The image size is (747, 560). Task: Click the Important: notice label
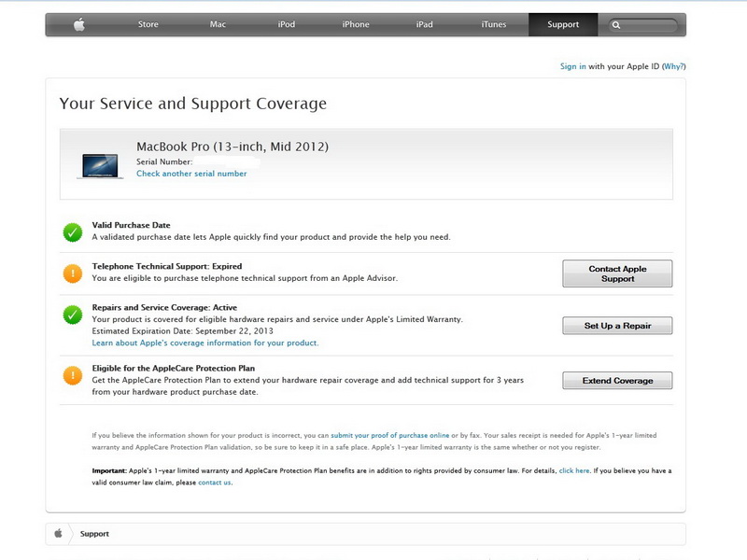[x=109, y=470]
